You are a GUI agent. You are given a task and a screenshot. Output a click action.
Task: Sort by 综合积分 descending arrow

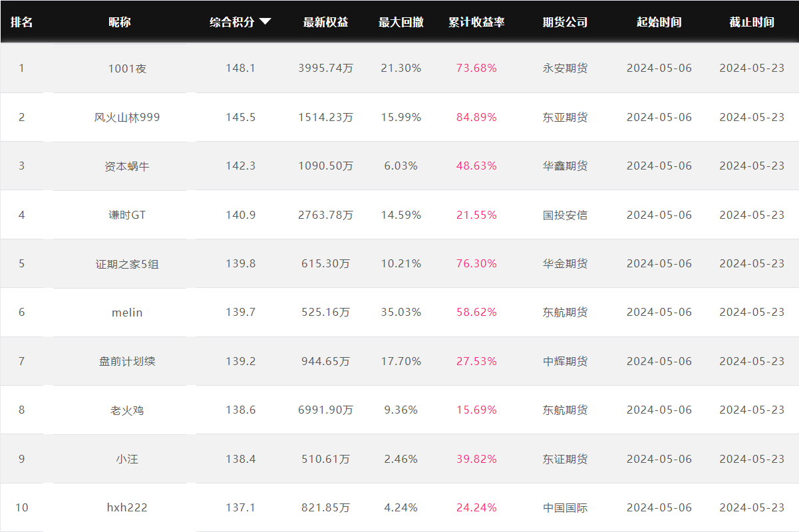[265, 21]
